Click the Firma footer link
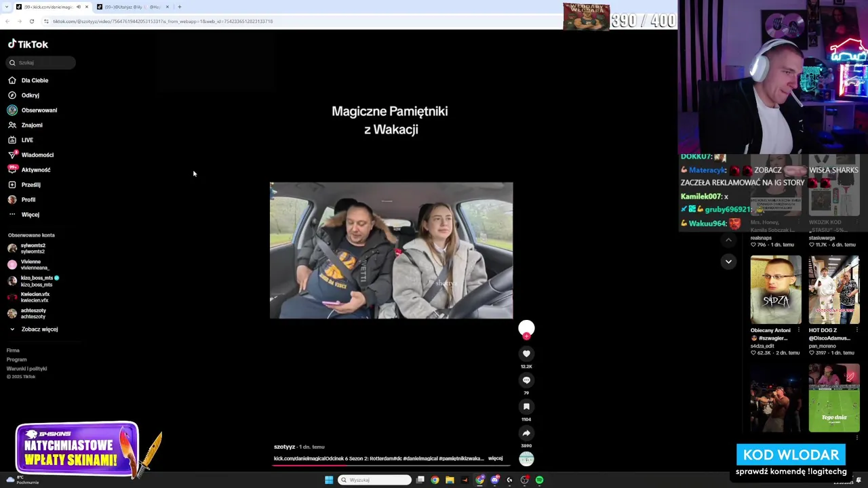Viewport: 868px width, 488px height. 13,350
